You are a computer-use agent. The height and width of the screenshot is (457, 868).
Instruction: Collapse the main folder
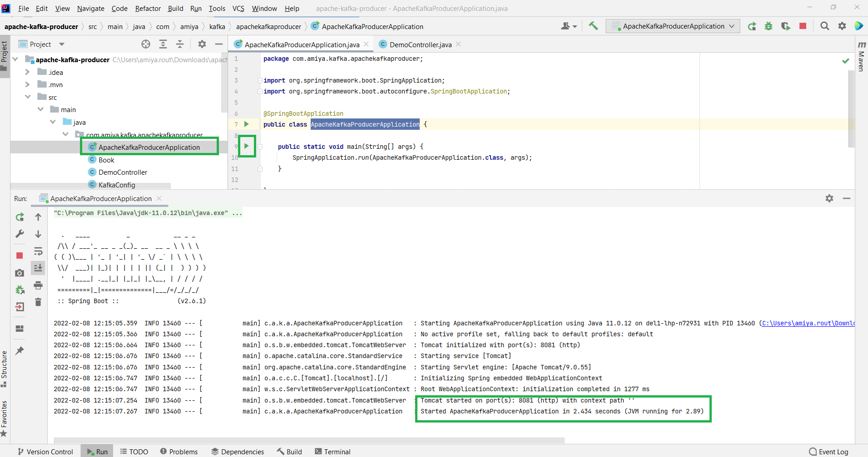point(40,109)
